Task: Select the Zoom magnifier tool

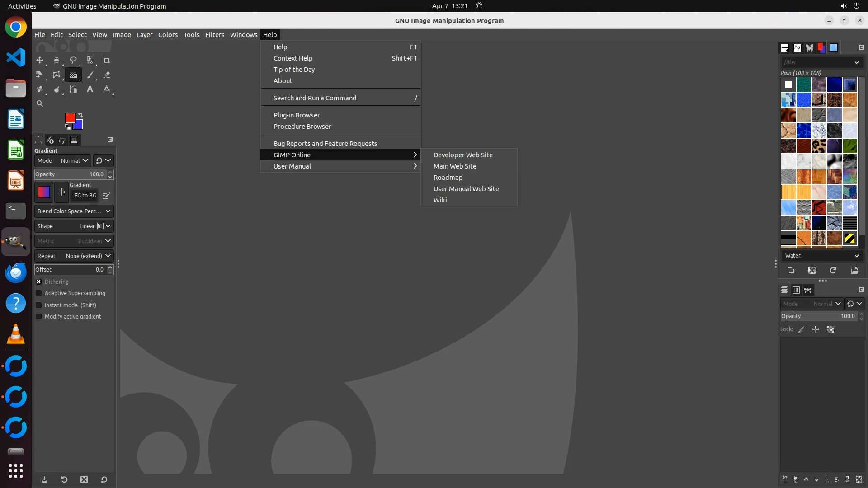Action: (x=40, y=103)
